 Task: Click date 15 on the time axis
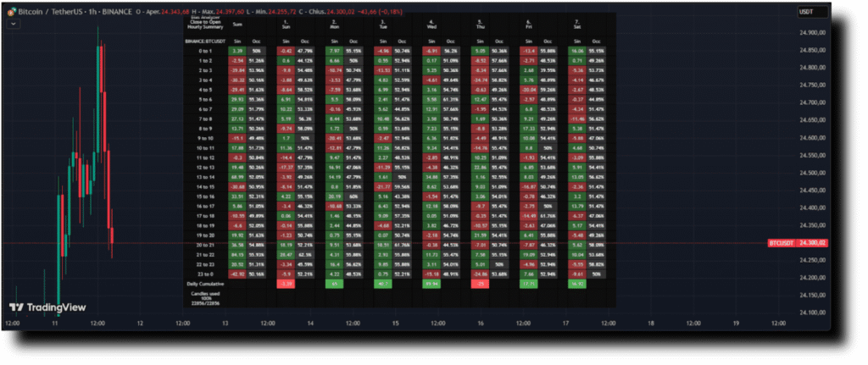point(394,323)
